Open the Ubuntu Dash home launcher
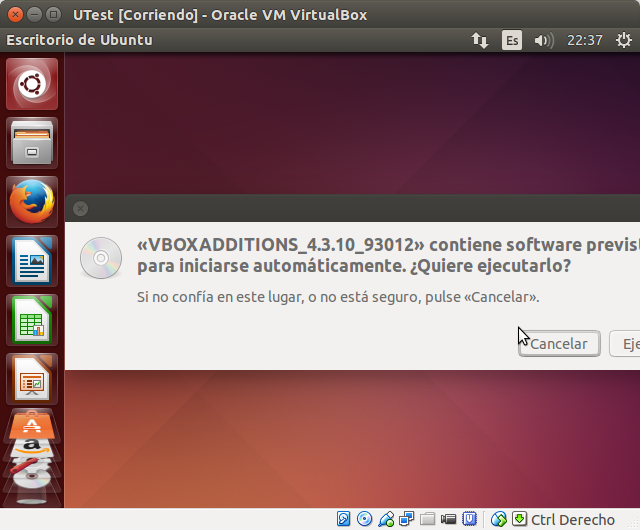The width and height of the screenshot is (640, 530). [x=32, y=84]
